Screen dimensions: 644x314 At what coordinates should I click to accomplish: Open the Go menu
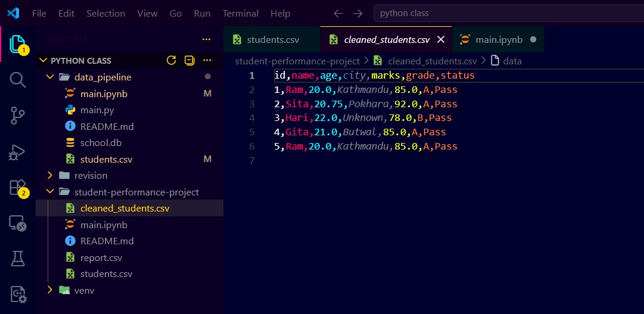[x=175, y=14]
